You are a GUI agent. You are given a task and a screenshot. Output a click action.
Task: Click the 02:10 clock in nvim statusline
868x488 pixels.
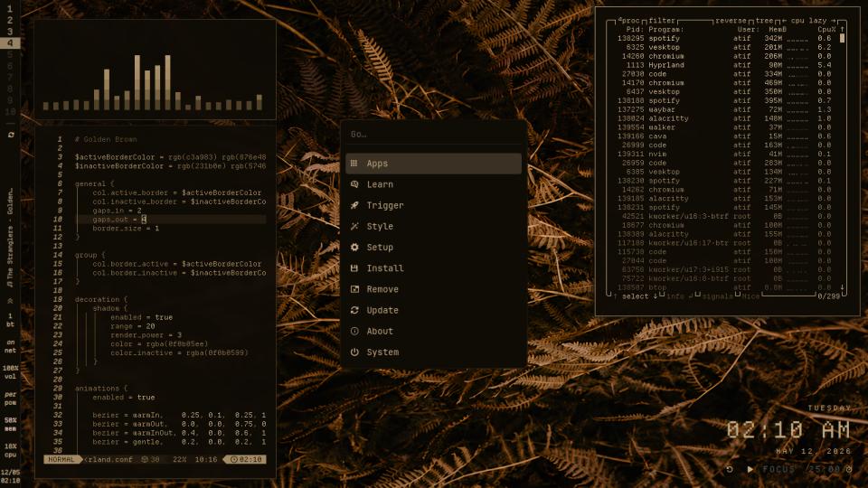tap(246, 460)
